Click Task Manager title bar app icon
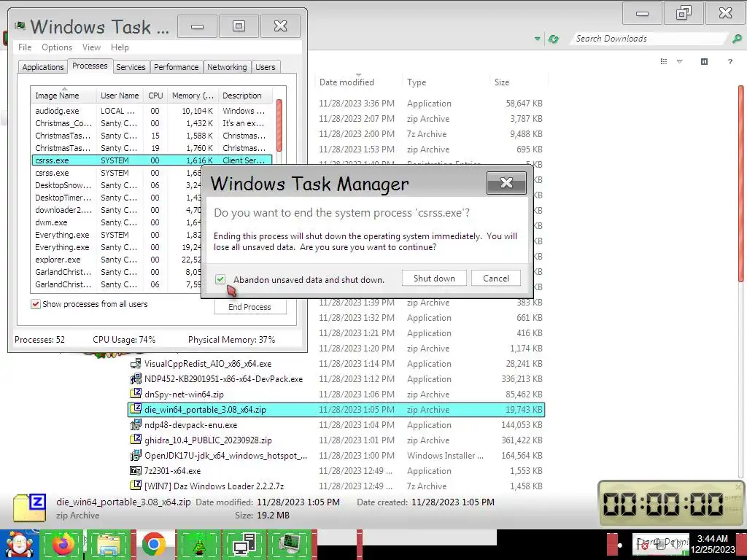 point(20,26)
